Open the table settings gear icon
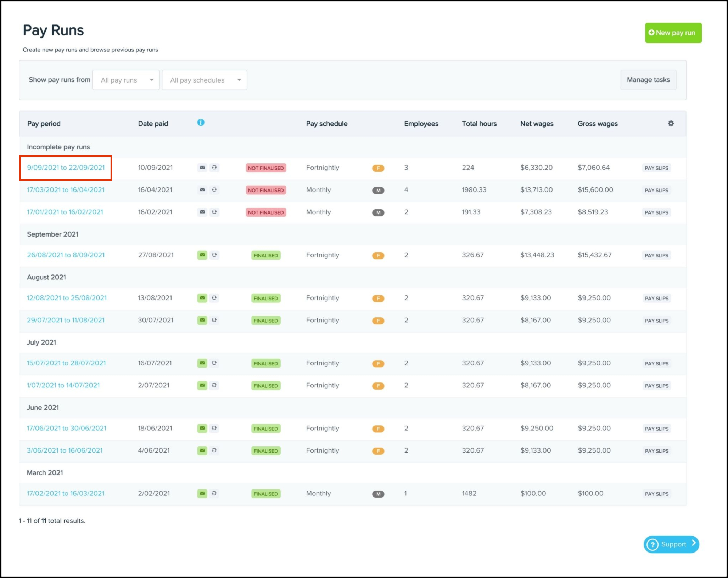Screen dimensions: 728x578 (671, 123)
